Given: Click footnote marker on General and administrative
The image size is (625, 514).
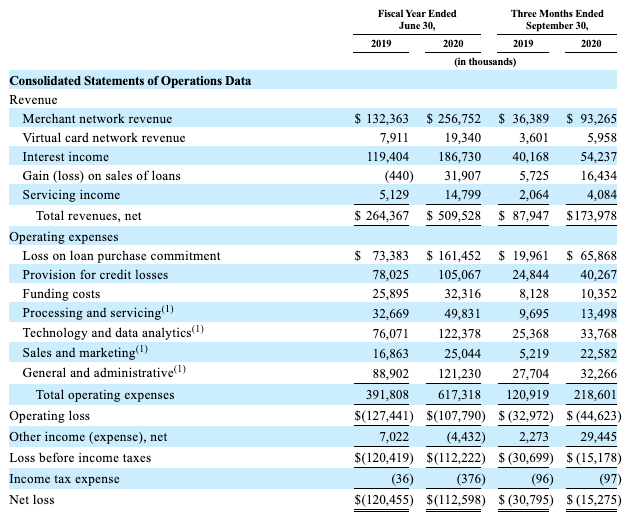Looking at the screenshot, I should 180,369.
